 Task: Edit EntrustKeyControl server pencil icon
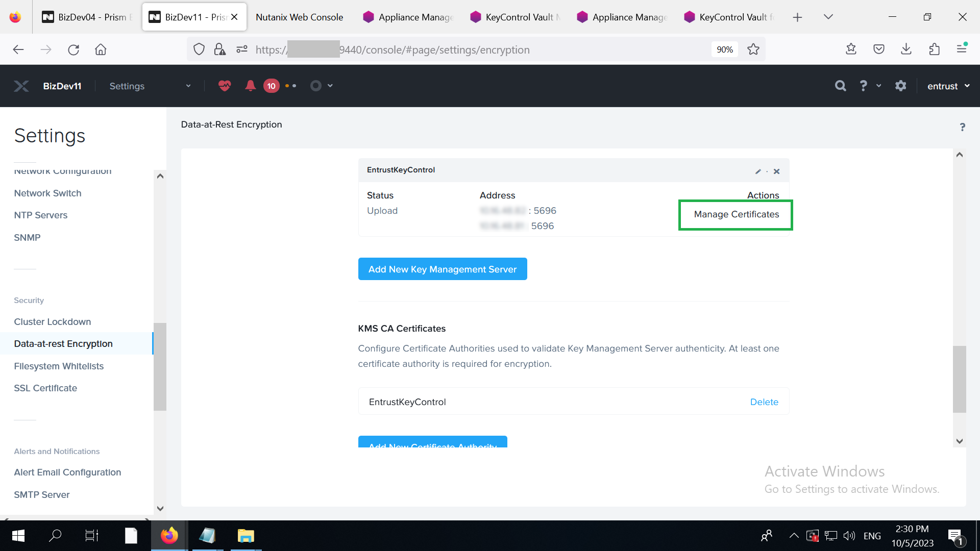click(758, 171)
